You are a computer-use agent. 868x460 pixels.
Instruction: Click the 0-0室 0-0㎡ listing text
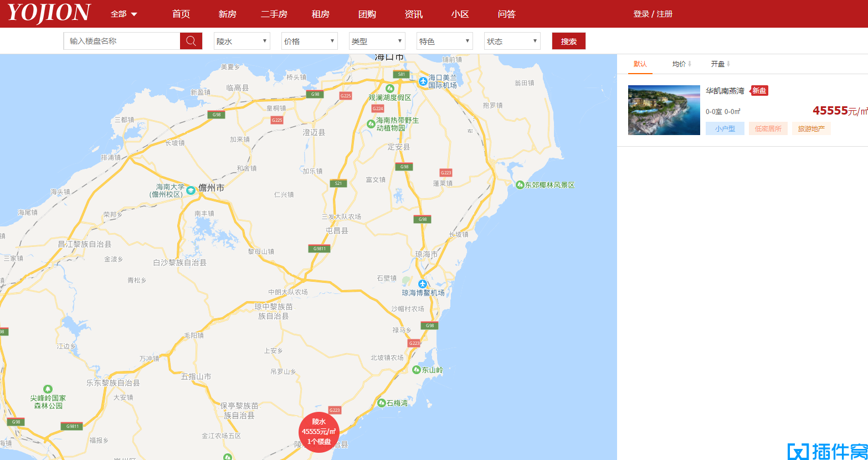coord(723,112)
